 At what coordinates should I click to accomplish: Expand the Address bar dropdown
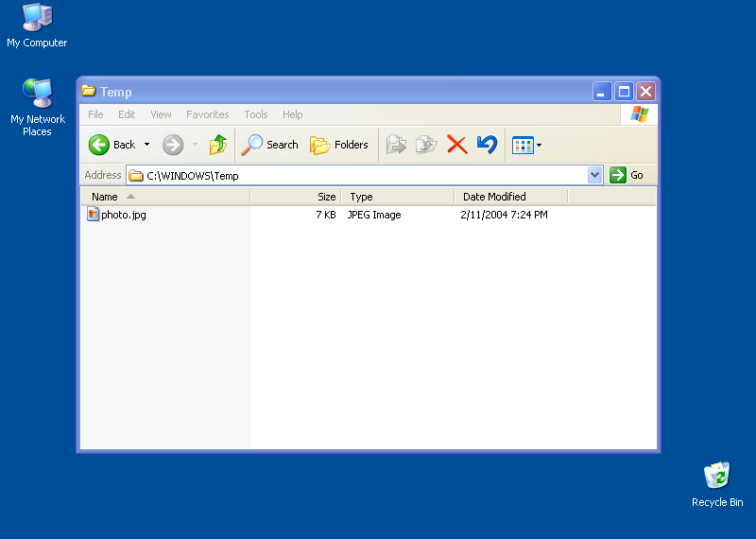tap(595, 175)
